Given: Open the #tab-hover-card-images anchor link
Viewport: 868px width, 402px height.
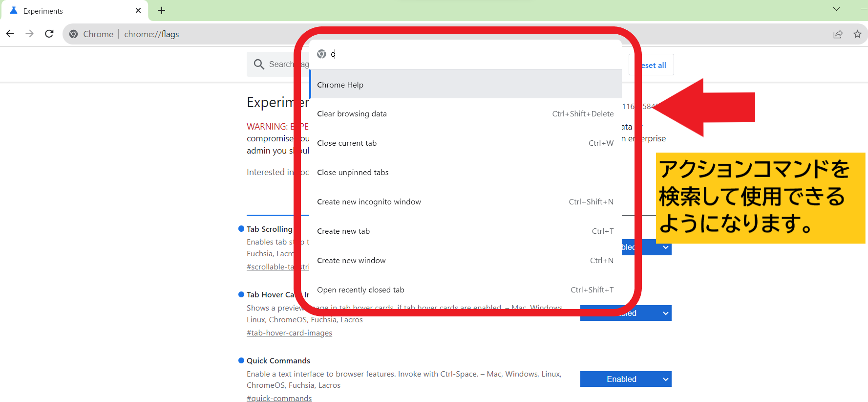Looking at the screenshot, I should (289, 333).
